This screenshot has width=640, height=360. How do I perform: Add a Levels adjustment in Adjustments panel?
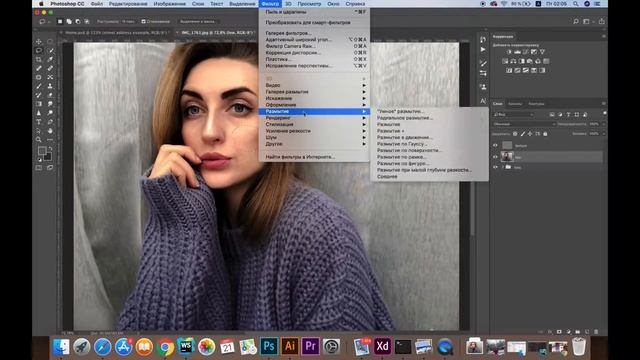point(517,52)
